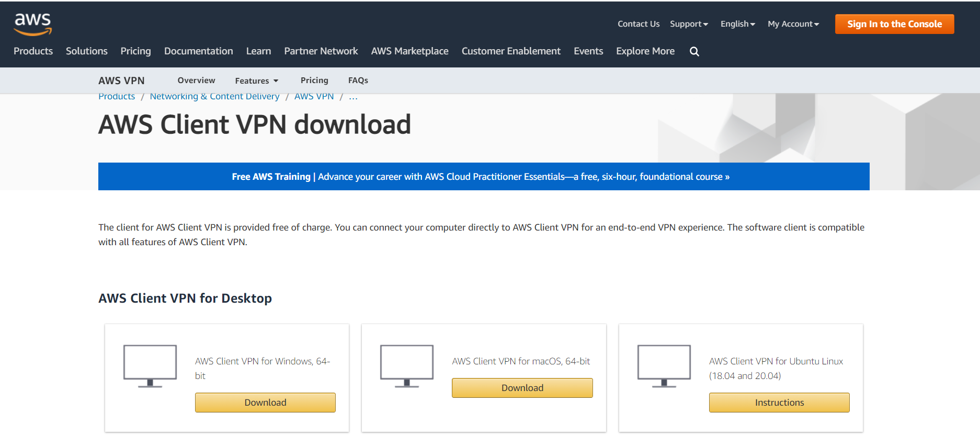Click the AWS logo in the header
980x436 pixels.
click(32, 24)
